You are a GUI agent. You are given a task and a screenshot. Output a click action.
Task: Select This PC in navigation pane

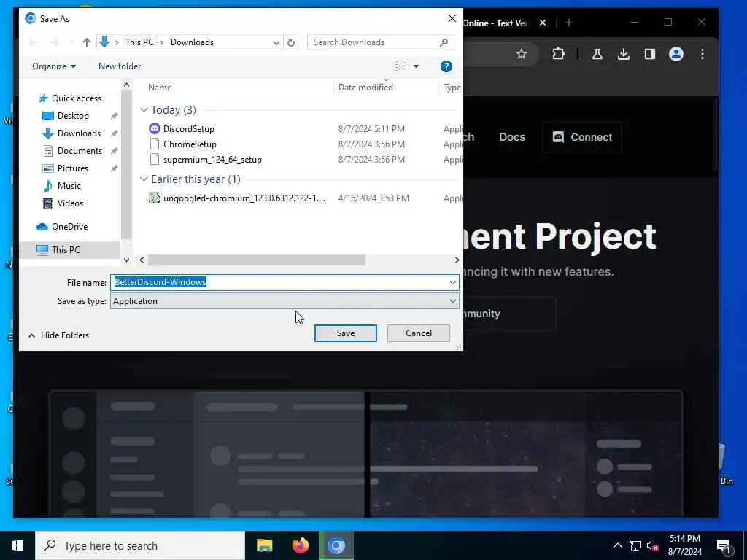pos(69,249)
